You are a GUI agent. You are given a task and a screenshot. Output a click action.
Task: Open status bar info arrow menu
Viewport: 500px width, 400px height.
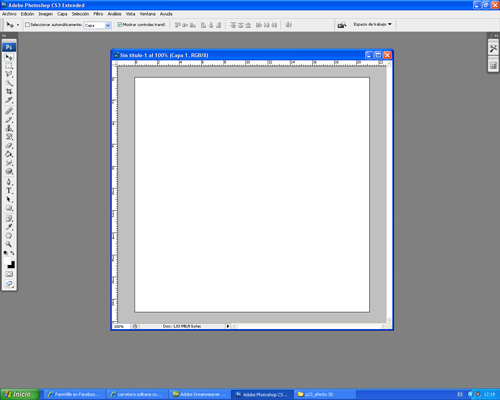[228, 326]
